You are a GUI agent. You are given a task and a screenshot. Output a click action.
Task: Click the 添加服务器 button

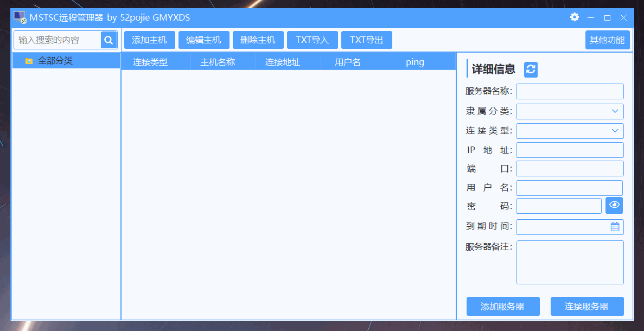(502, 306)
